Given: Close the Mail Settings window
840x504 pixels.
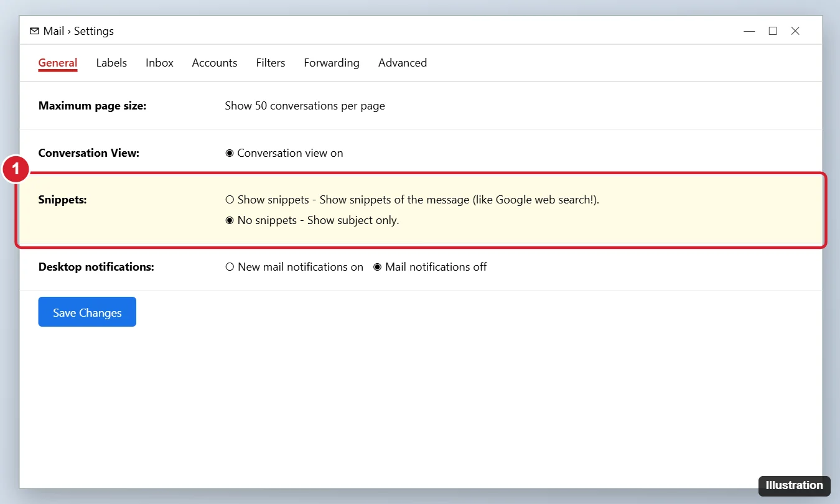Looking at the screenshot, I should point(795,31).
